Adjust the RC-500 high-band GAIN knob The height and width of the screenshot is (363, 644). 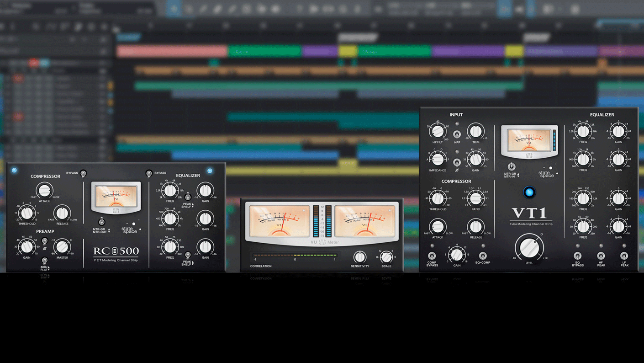(206, 190)
